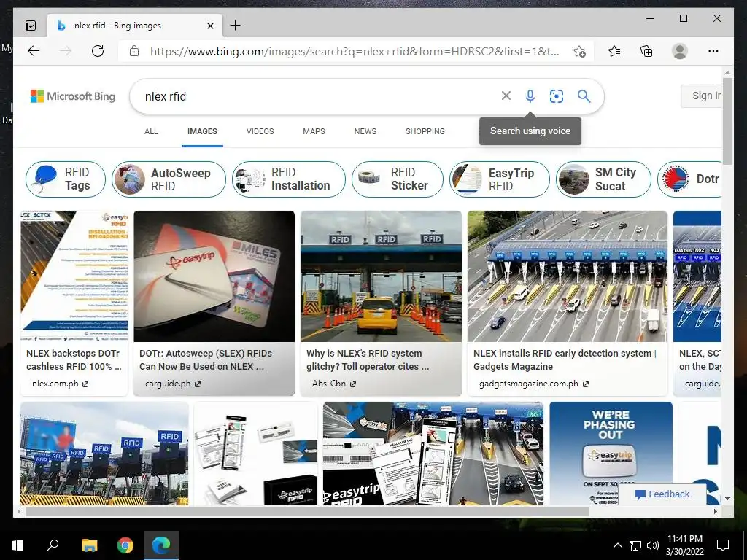
Task: Open the We're Phasing Out easytrip image
Action: pyautogui.click(x=611, y=454)
